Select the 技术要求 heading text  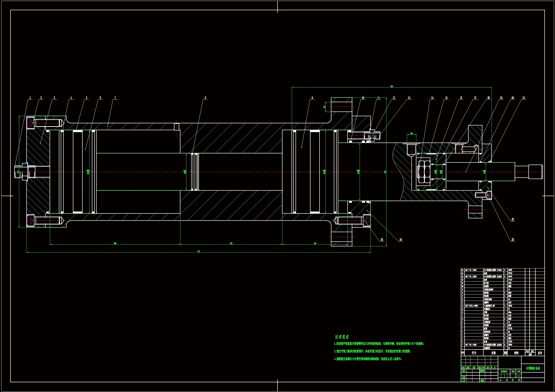tap(342, 337)
